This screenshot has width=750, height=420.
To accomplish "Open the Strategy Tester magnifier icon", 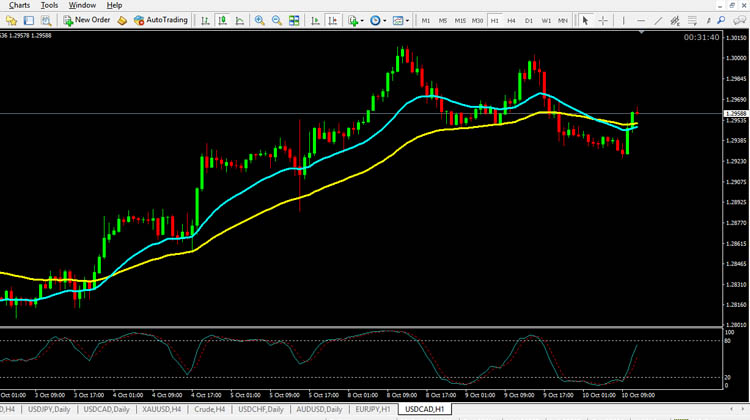I will [x=46, y=21].
